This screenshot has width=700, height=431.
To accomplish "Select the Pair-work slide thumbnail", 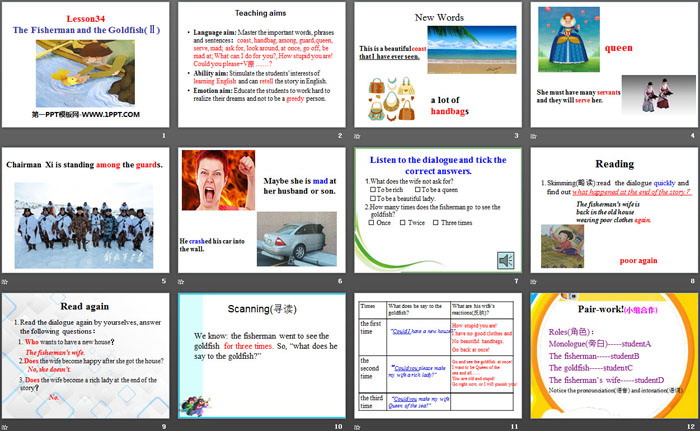I will pos(613,354).
